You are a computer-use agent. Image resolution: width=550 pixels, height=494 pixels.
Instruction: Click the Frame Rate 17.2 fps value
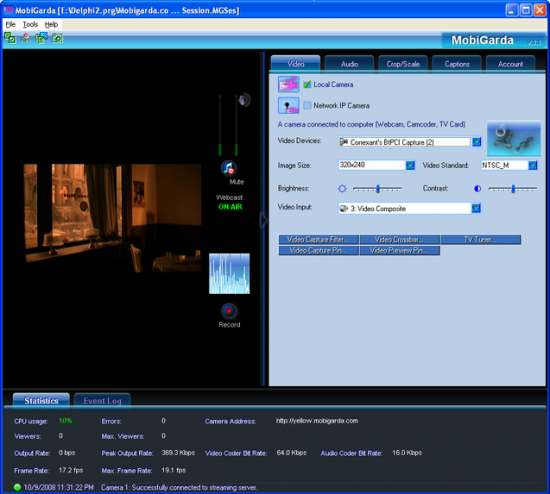coord(71,470)
